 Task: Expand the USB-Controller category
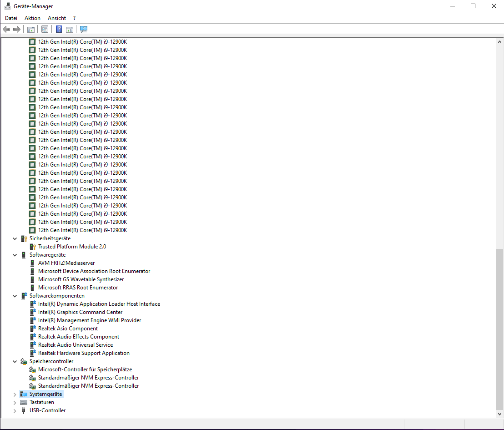(x=15, y=411)
